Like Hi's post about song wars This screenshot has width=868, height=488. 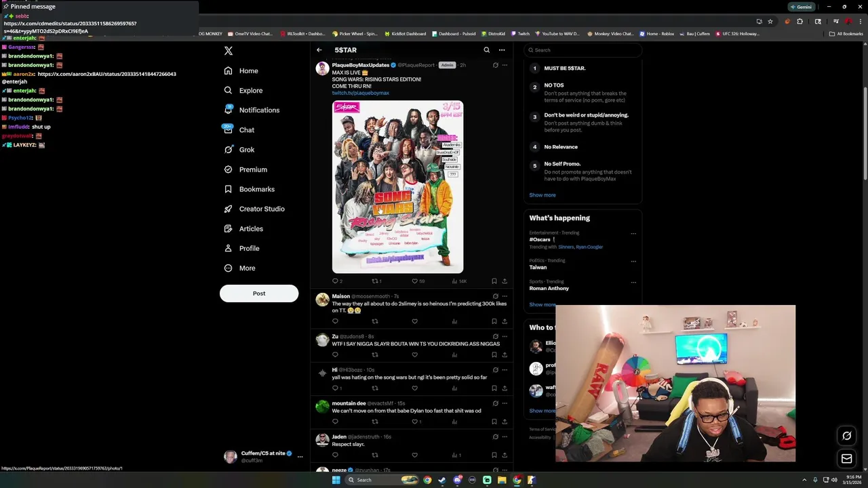tap(415, 388)
